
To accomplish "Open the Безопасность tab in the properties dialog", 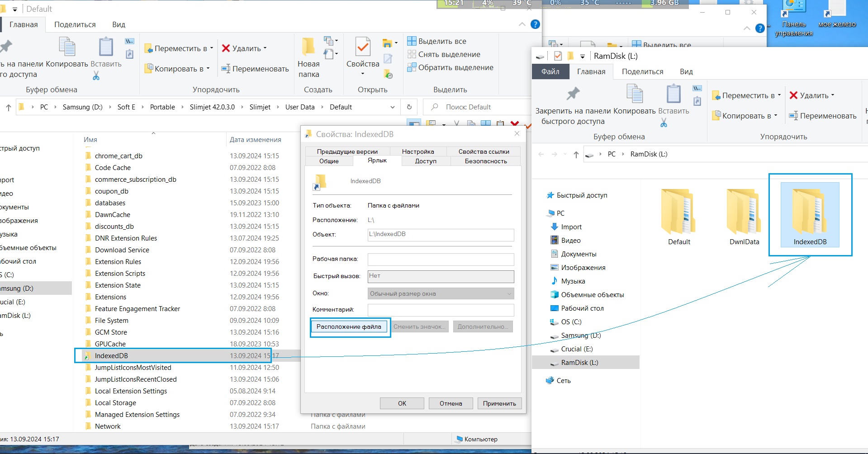I will (486, 161).
